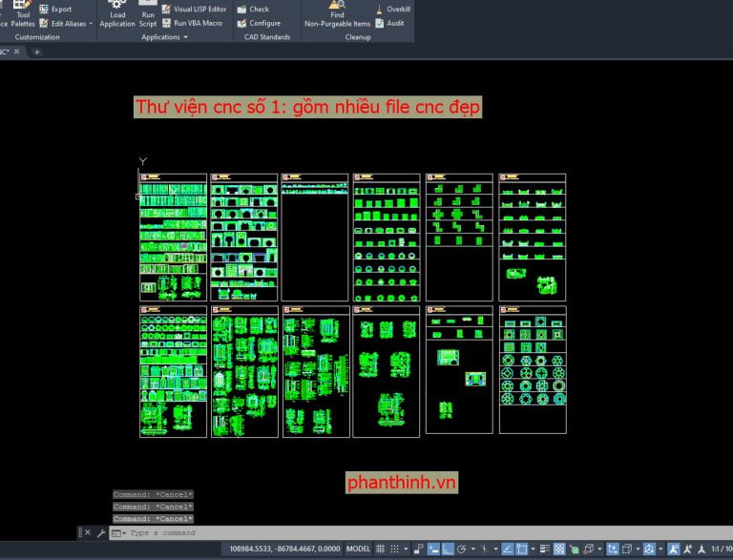Select the sheet with cross-shaped green blocks

coord(459,237)
